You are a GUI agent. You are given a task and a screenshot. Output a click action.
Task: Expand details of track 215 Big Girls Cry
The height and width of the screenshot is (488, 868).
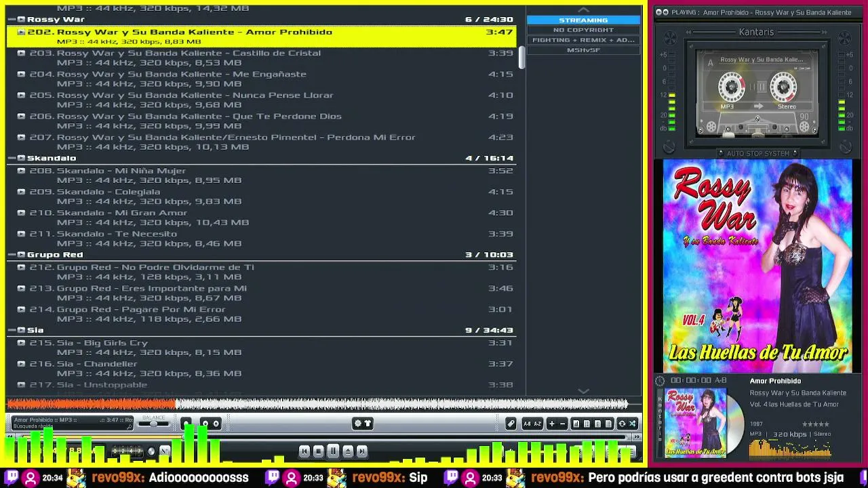22,343
